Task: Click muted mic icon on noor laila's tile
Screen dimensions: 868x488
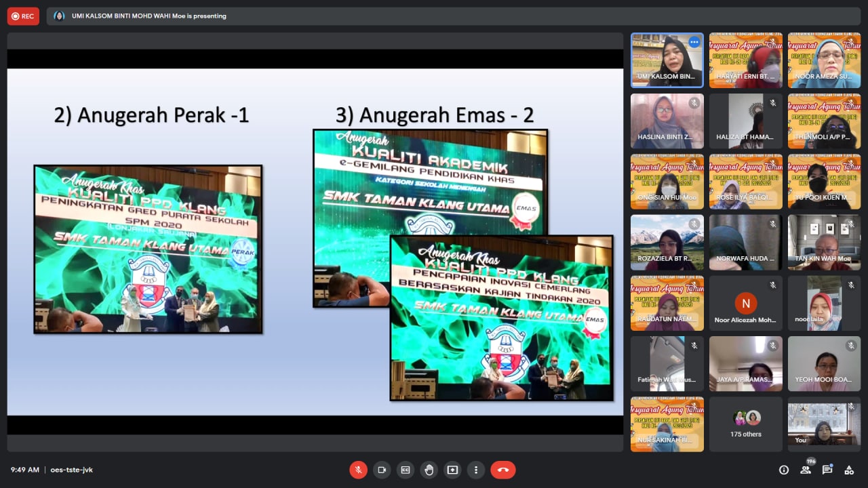Action: [851, 285]
